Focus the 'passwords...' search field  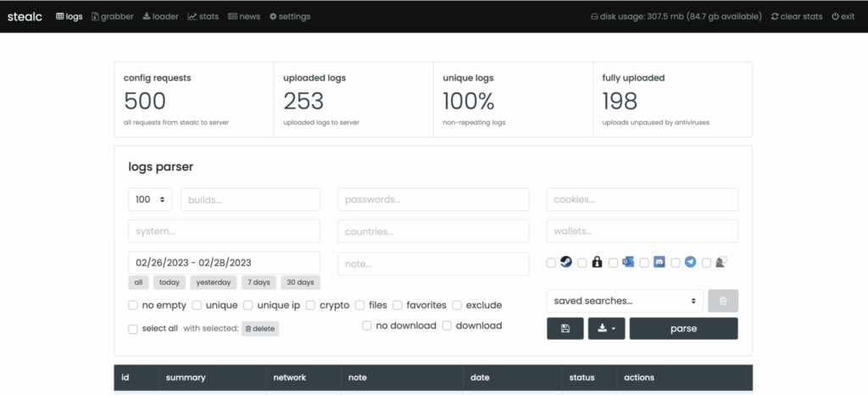pyautogui.click(x=433, y=199)
